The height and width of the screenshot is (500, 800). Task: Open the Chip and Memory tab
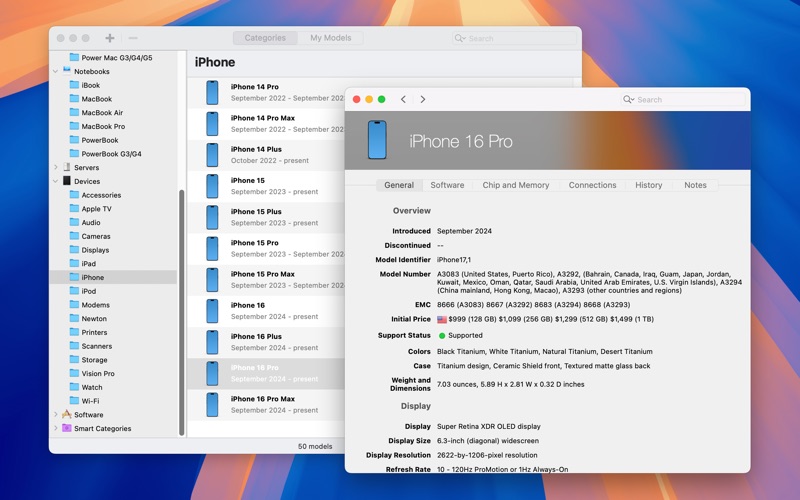point(516,185)
